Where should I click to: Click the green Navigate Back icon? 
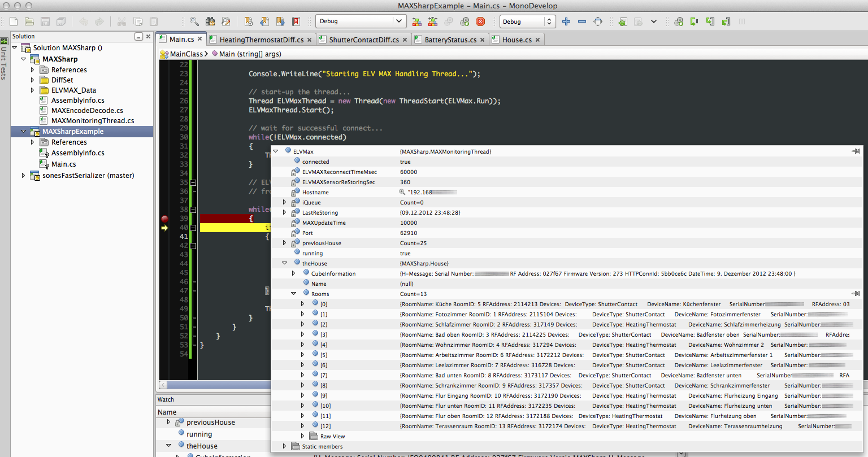622,21
